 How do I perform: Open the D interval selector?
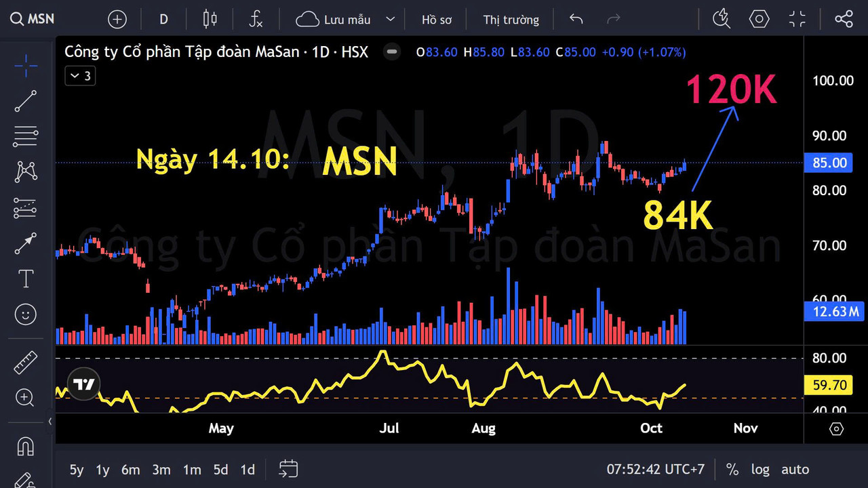pos(163,19)
